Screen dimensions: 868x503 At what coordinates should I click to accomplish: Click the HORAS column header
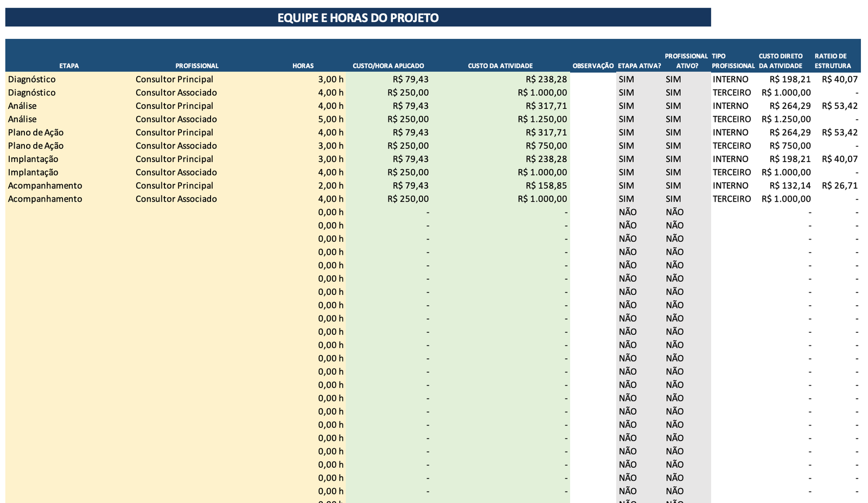[303, 66]
